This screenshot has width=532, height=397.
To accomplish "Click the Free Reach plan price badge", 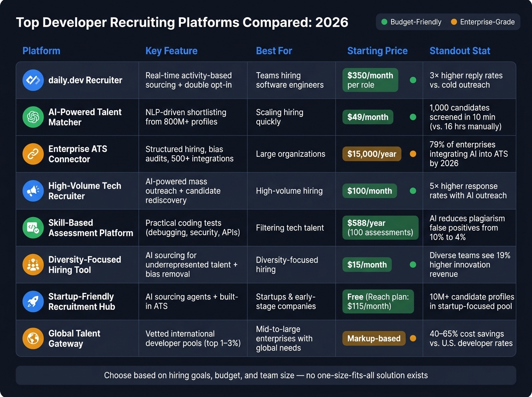I will (378, 302).
